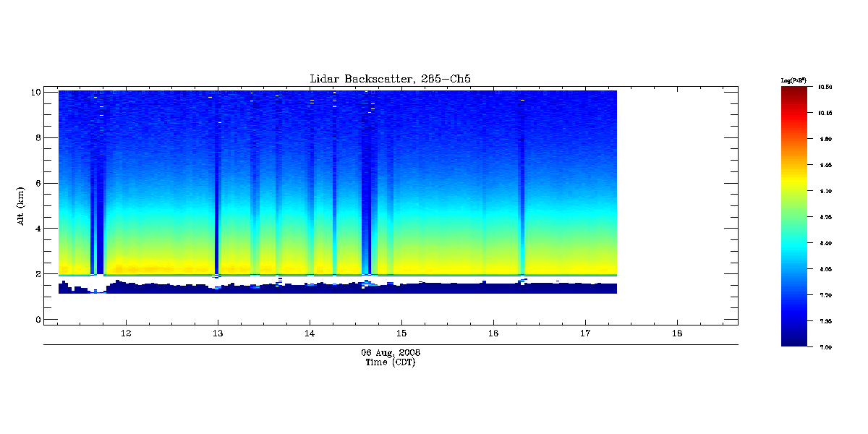The width and height of the screenshot is (868, 434).
Task: Click the y-axis tick label '10'
Action: click(35, 92)
